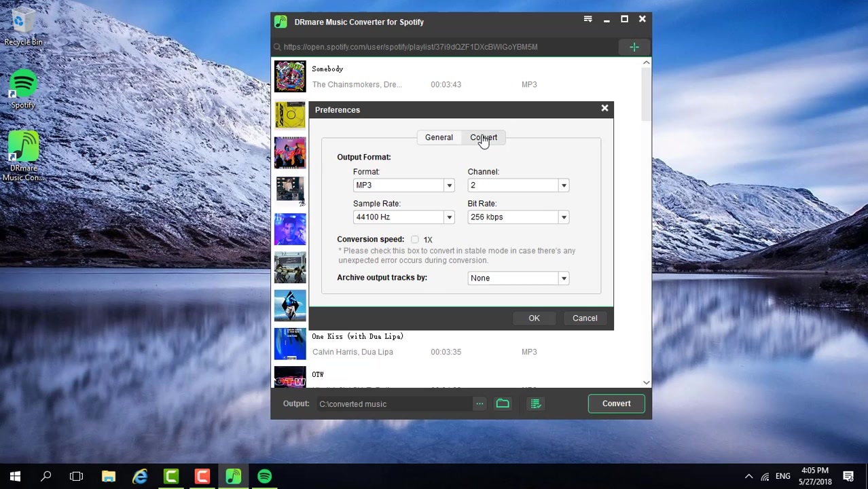Open the taskbar clock 4:05 PM

(814, 476)
